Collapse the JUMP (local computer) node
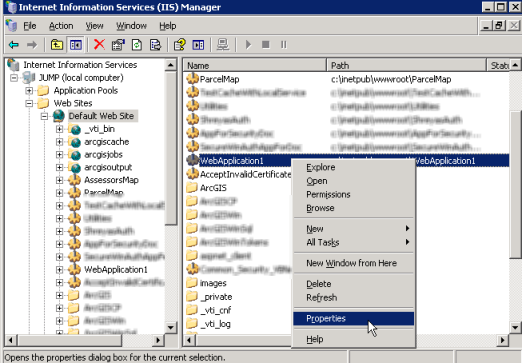The image size is (522, 363). coord(14,78)
